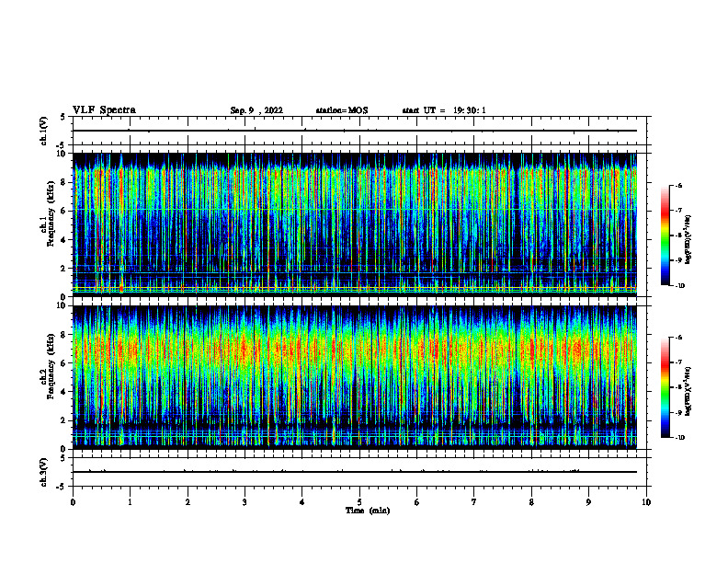
Task: Click time axis tick label "1"
Action: click(x=131, y=502)
